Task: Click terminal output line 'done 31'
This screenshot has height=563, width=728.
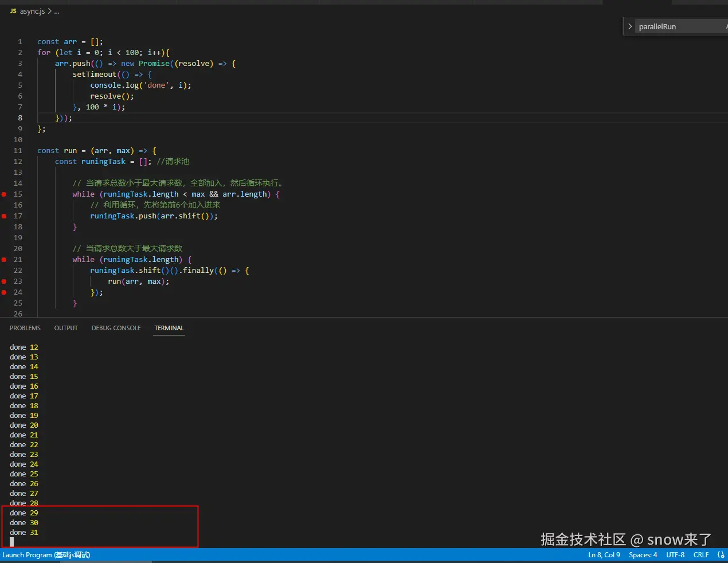Action: click(x=24, y=533)
